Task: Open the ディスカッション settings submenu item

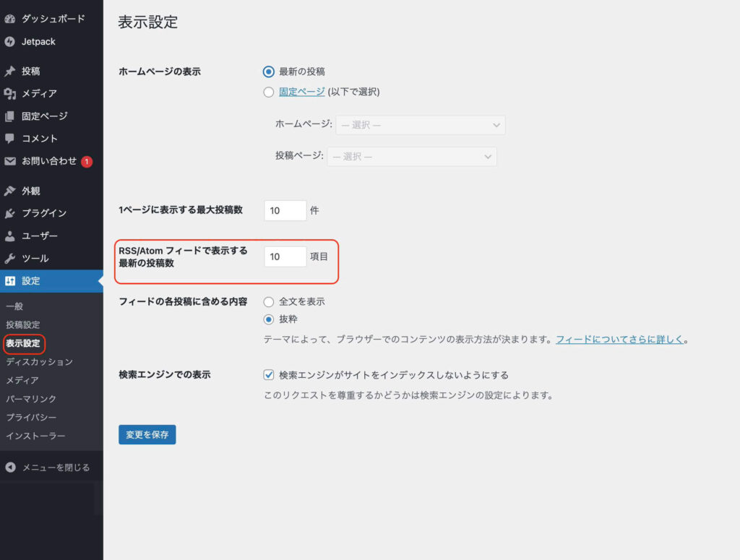Action: pos(39,362)
